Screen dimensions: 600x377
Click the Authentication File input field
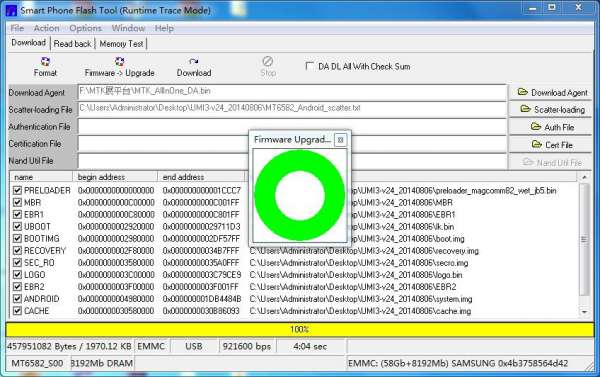pos(292,127)
